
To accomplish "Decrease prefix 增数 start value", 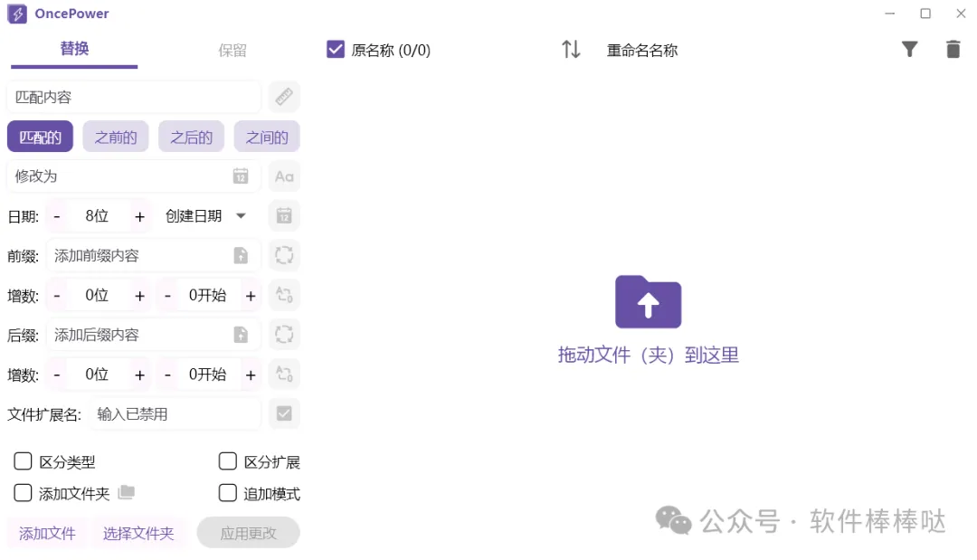I will 167,295.
